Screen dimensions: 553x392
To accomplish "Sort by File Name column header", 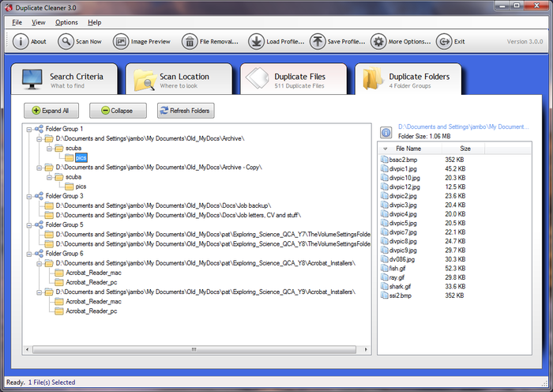I will pyautogui.click(x=410, y=149).
